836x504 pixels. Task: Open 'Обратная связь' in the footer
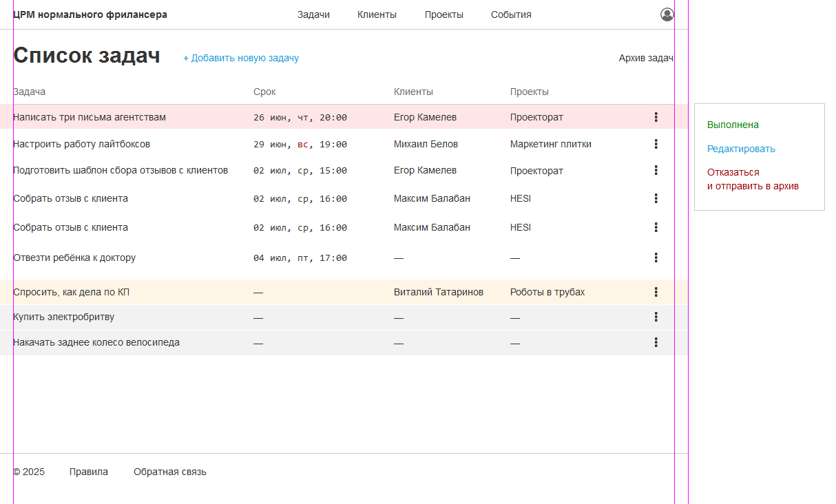170,472
